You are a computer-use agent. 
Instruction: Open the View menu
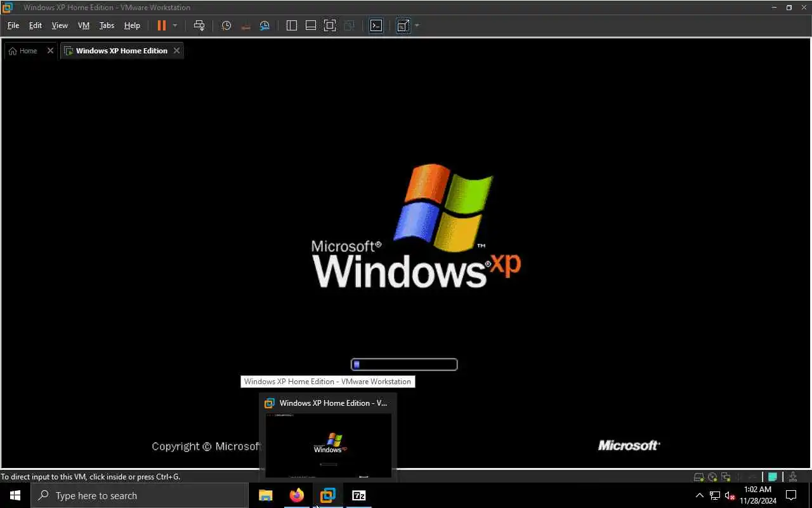point(60,25)
